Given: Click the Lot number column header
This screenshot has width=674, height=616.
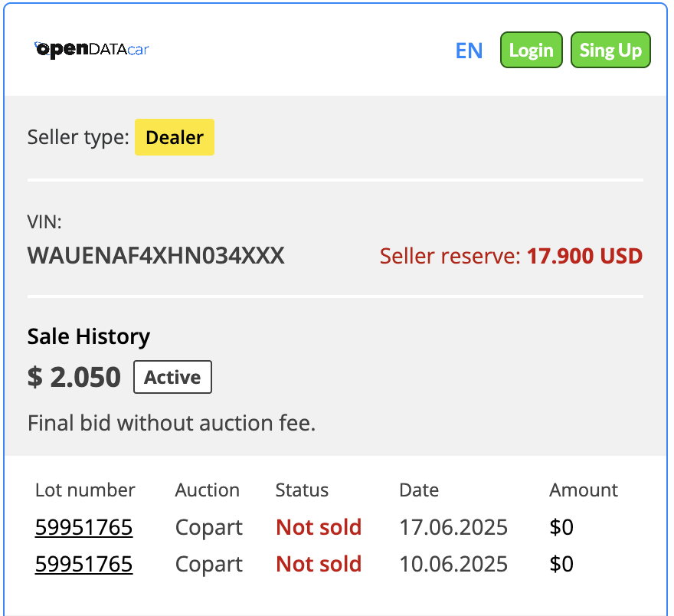Looking at the screenshot, I should tap(85, 490).
